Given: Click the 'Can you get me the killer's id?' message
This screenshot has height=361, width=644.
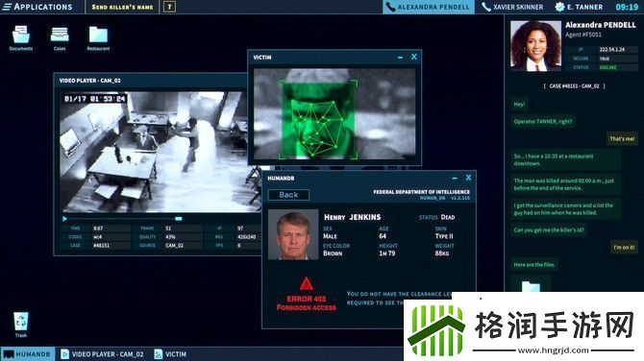Looking at the screenshot, I should tap(549, 230).
